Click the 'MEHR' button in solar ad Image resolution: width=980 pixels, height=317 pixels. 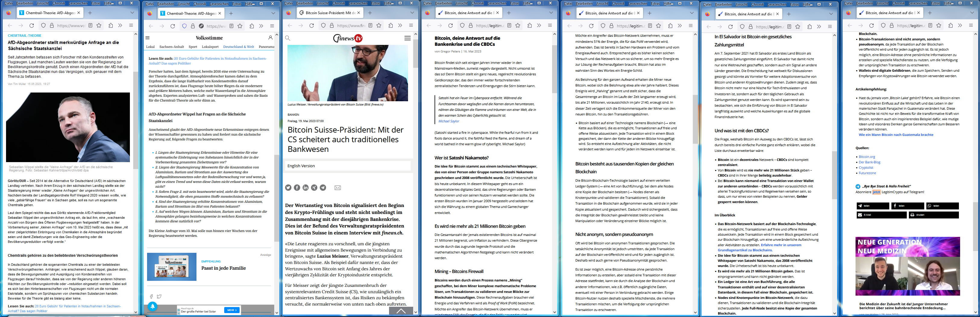(232, 310)
